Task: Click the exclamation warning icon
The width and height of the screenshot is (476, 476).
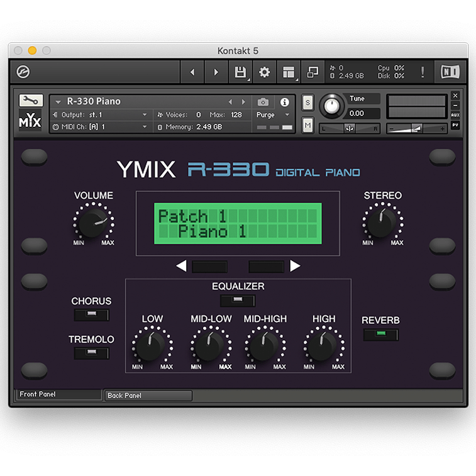Action: click(423, 72)
